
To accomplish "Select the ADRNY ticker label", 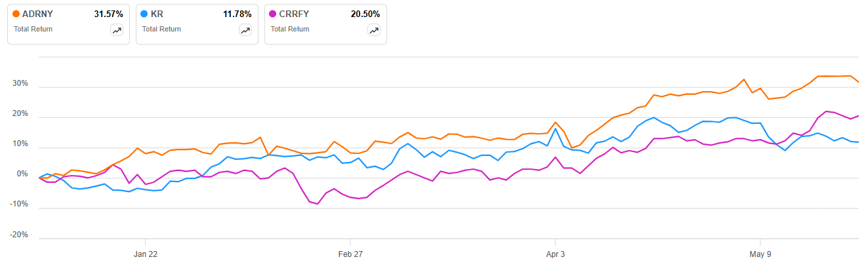I will coord(37,14).
